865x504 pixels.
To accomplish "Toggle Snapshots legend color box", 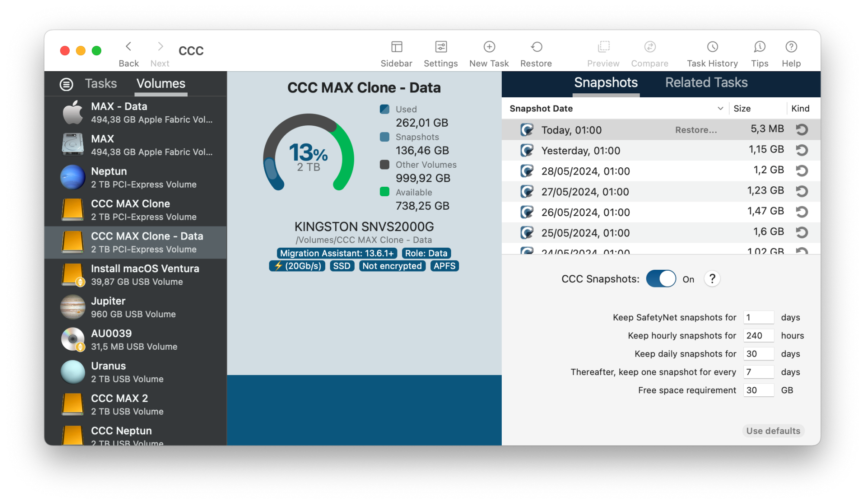I will [x=384, y=137].
